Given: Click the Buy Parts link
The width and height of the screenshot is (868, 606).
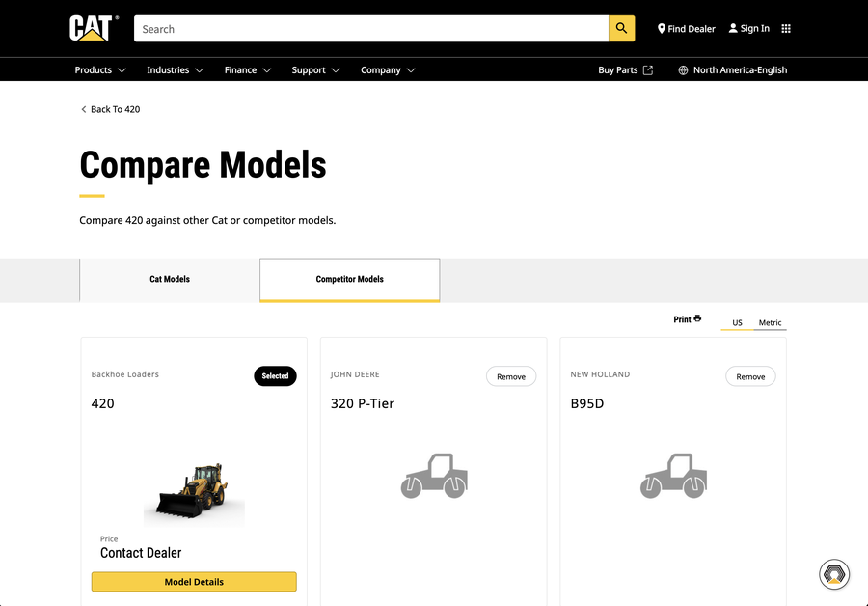Looking at the screenshot, I should pos(626,69).
